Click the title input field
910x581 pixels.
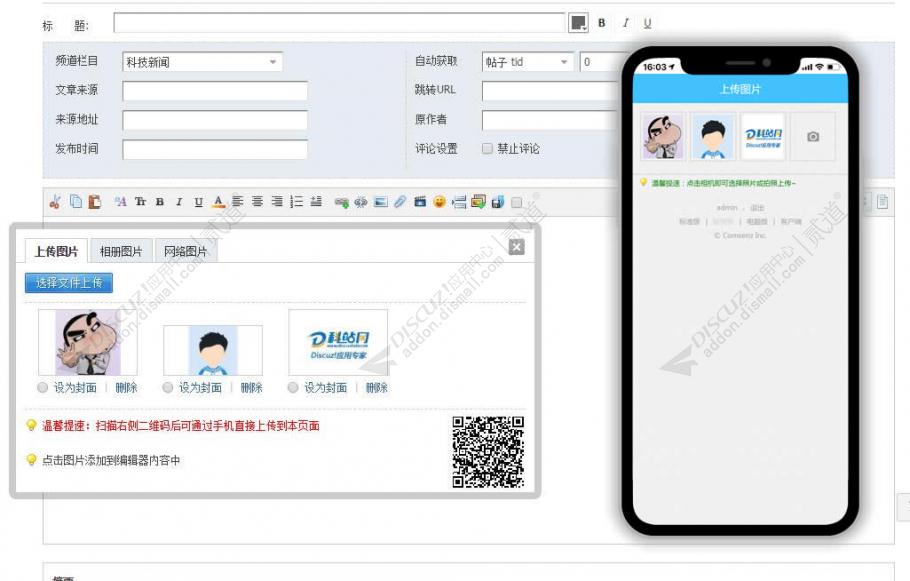click(x=339, y=23)
